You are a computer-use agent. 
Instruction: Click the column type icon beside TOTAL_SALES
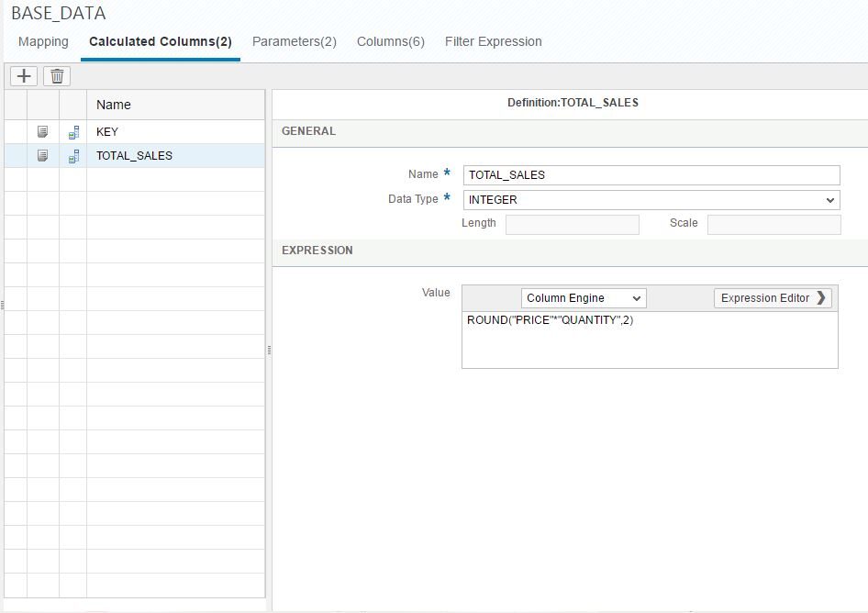click(x=73, y=156)
